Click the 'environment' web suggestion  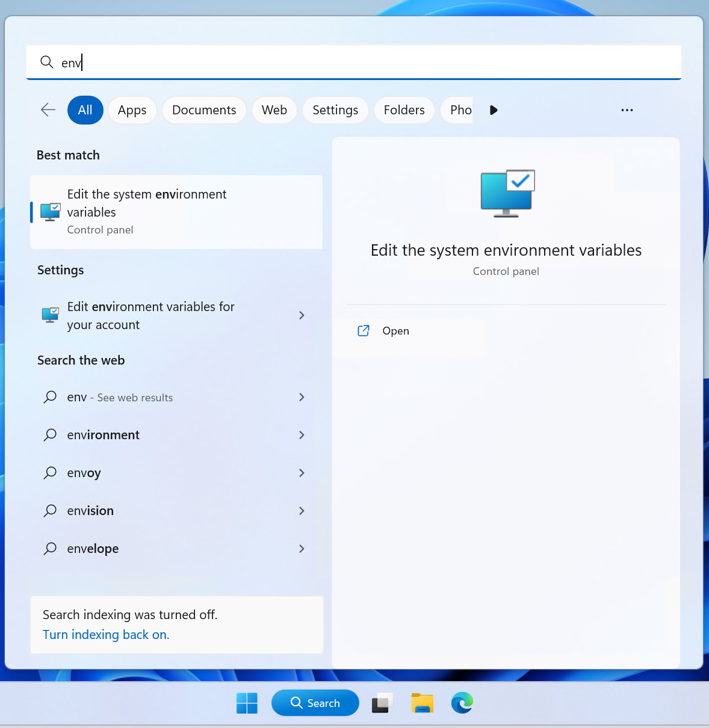[103, 435]
